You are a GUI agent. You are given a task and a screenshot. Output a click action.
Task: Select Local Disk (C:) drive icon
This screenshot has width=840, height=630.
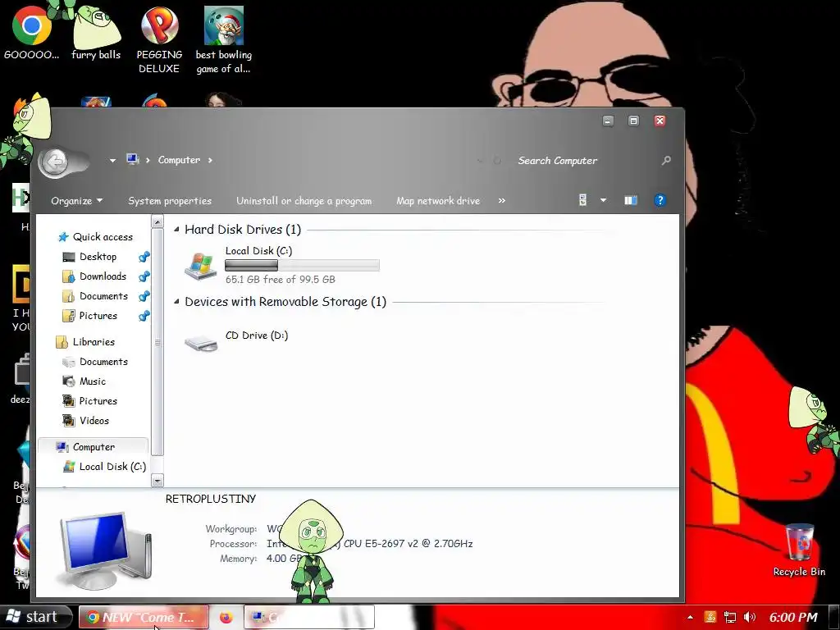click(200, 265)
